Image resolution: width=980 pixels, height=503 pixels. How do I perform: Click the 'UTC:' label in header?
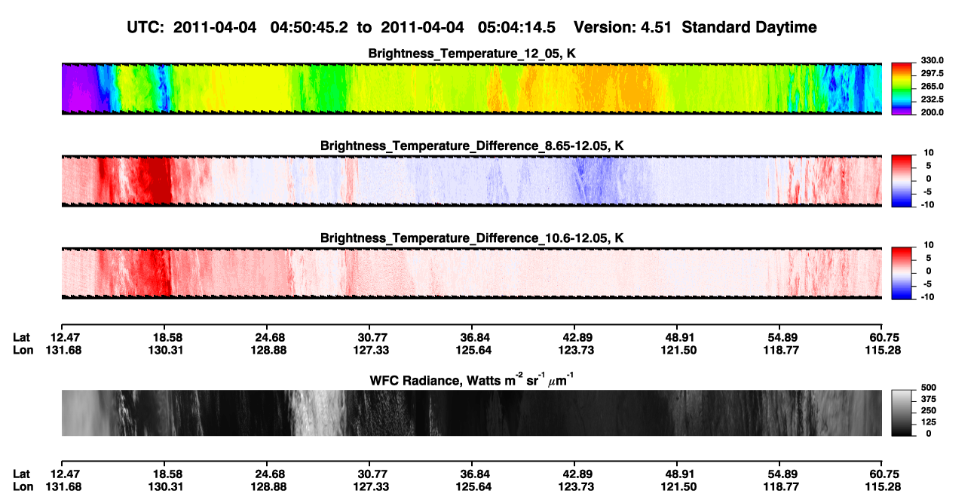(146, 27)
